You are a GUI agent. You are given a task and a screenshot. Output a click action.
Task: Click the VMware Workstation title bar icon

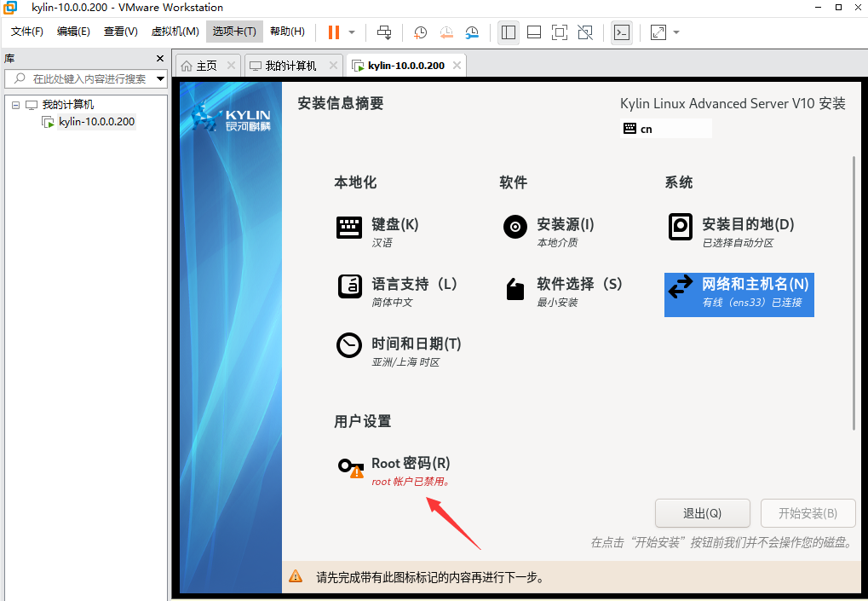[10, 8]
